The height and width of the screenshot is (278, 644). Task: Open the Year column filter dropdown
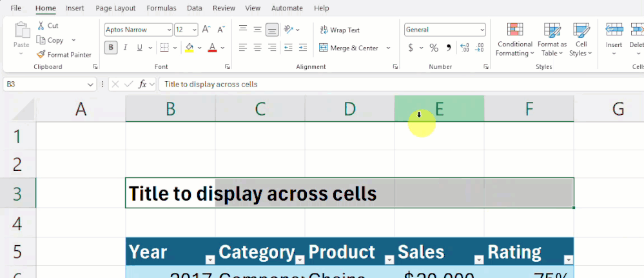click(x=210, y=259)
